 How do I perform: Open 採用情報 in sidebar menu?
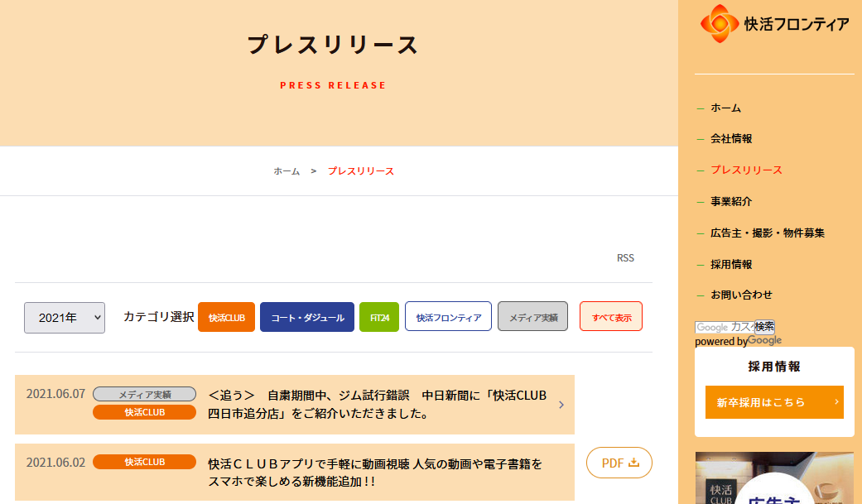(x=731, y=264)
